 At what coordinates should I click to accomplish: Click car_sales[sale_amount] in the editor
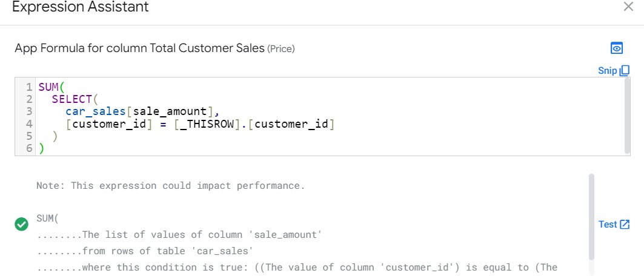pos(138,111)
